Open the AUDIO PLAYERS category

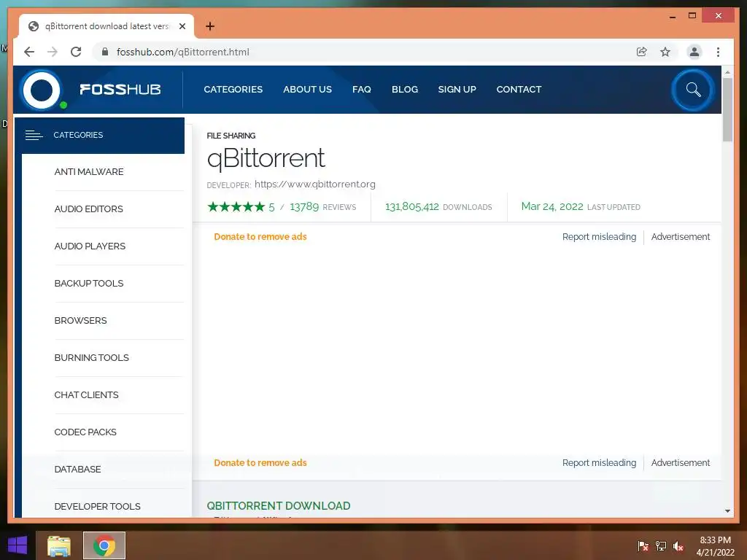[90, 246]
